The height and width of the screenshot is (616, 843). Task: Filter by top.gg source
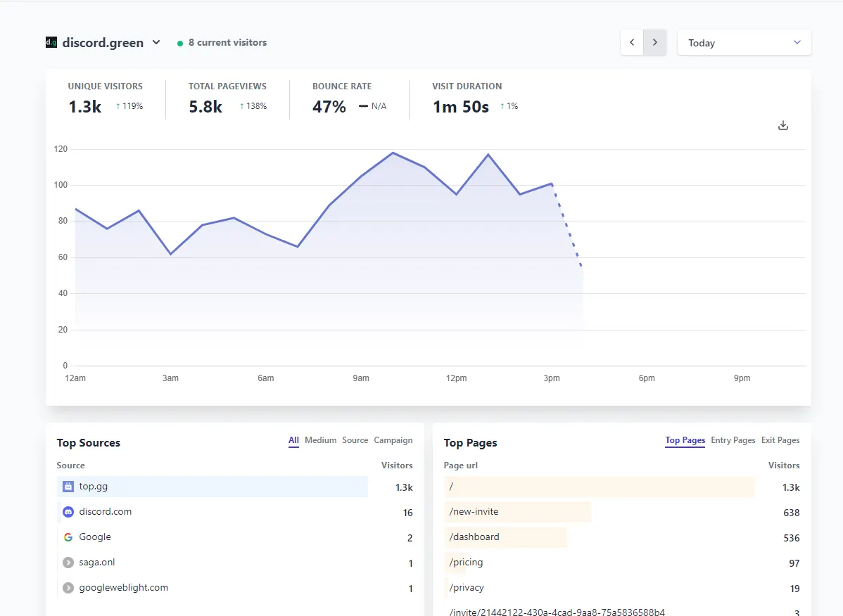(x=93, y=487)
